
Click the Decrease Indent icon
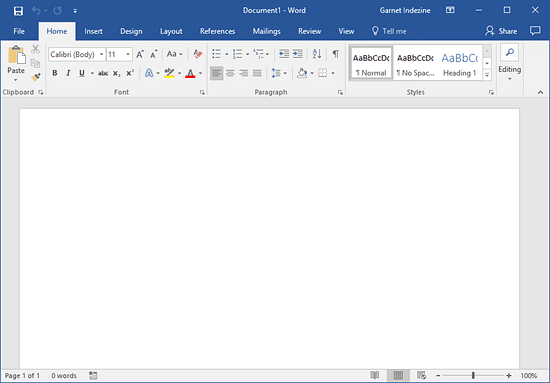click(x=284, y=54)
